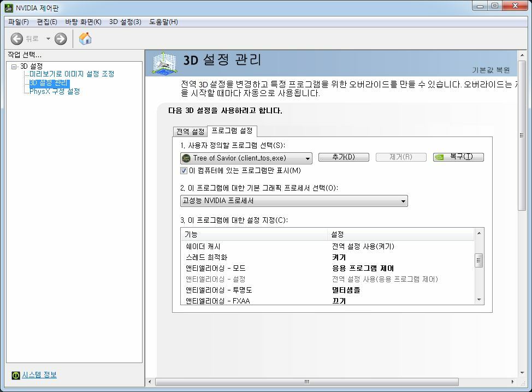Click horizontal scrollbar left arrow

point(150,382)
